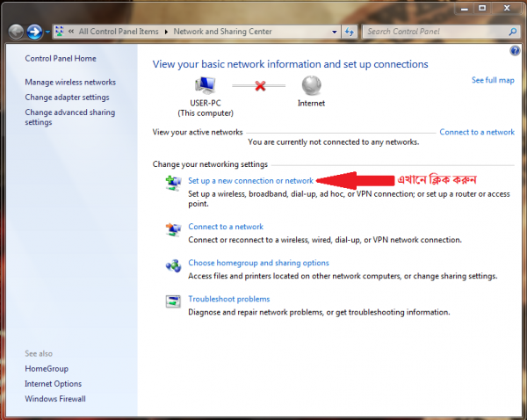Click 'You are currently not connected' text
This screenshot has width=527, height=420.
[x=334, y=142]
